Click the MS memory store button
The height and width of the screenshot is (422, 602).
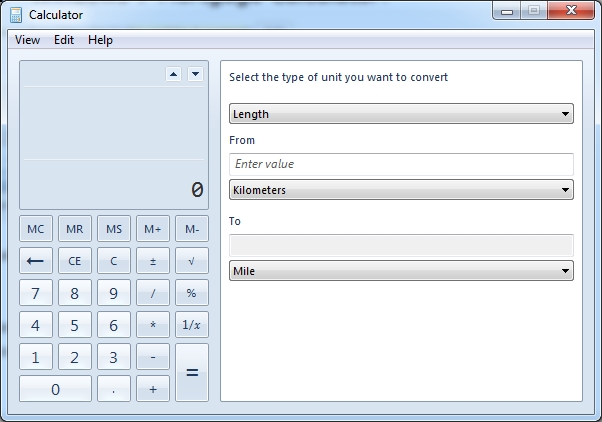click(113, 229)
